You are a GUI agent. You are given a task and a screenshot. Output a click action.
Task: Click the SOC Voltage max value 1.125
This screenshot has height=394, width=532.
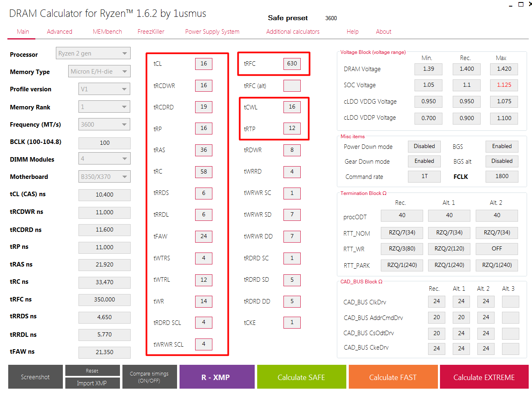click(504, 85)
